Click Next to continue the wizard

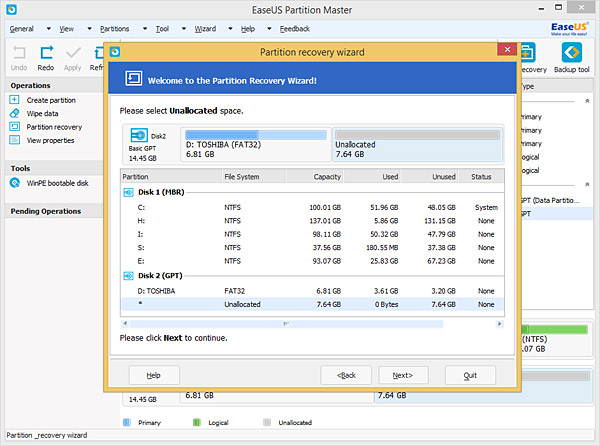point(403,375)
